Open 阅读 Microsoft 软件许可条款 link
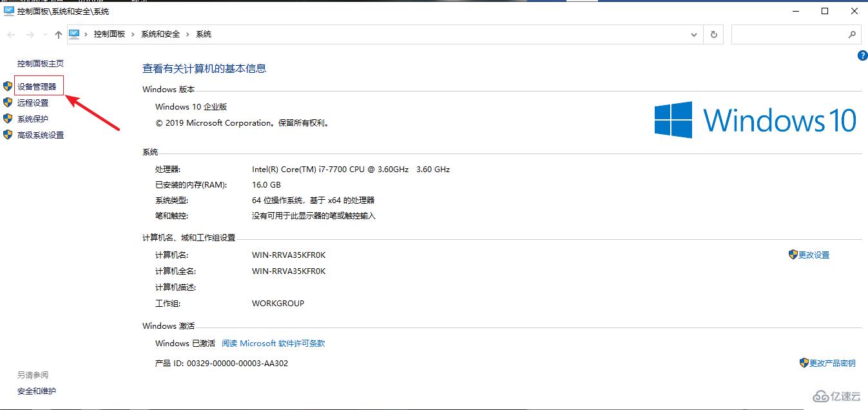 [x=273, y=344]
